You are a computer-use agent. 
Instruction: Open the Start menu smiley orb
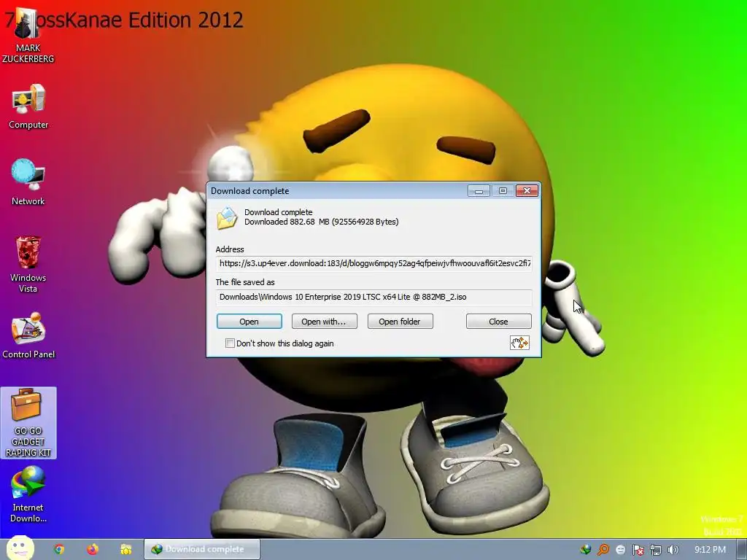(x=20, y=548)
